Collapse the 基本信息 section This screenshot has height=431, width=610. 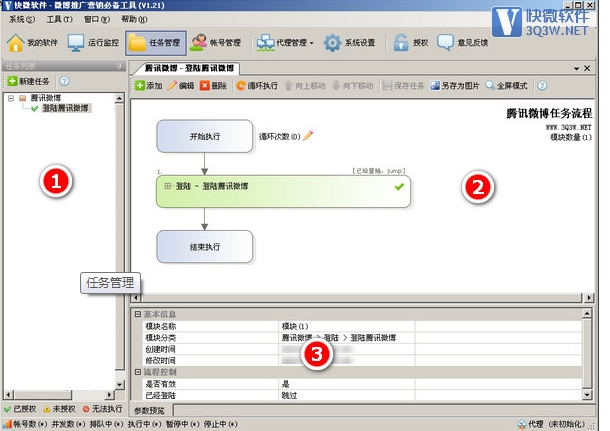[138, 314]
